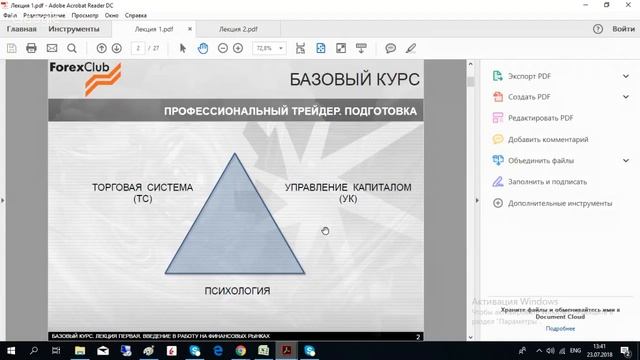The width and height of the screenshot is (640, 360).
Task: Open Экспорт PDF tool
Action: tap(529, 76)
